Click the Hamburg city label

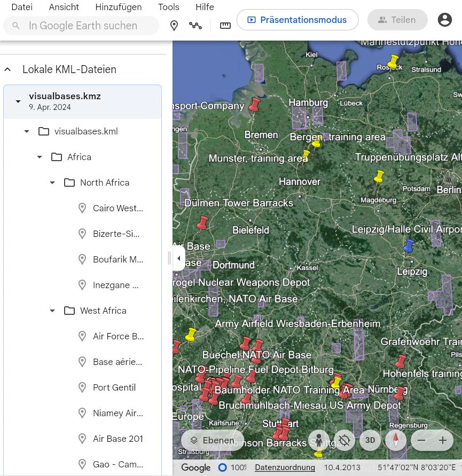(x=308, y=102)
